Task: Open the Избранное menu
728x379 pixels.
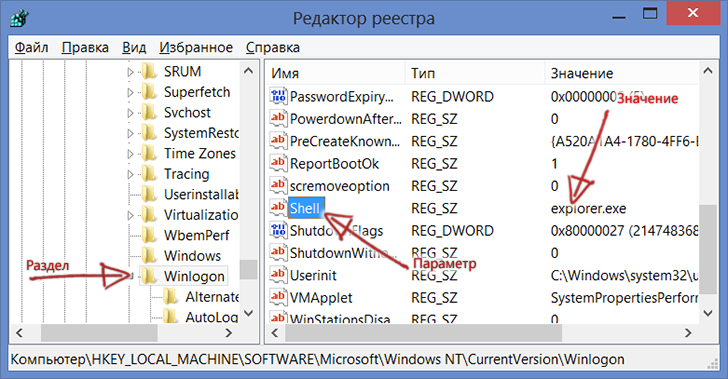Action: tap(196, 47)
